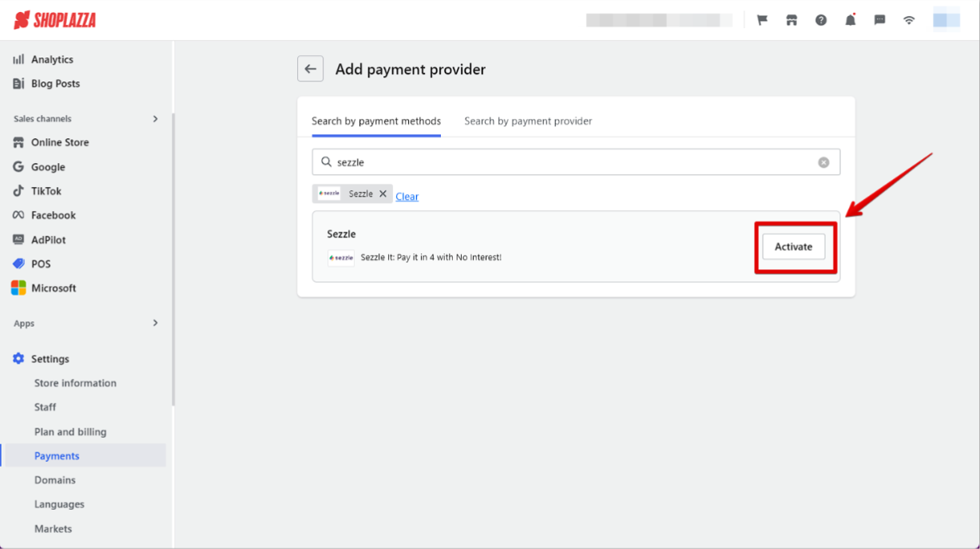This screenshot has height=549, width=980.
Task: Open the AdPilot channel
Action: point(49,240)
